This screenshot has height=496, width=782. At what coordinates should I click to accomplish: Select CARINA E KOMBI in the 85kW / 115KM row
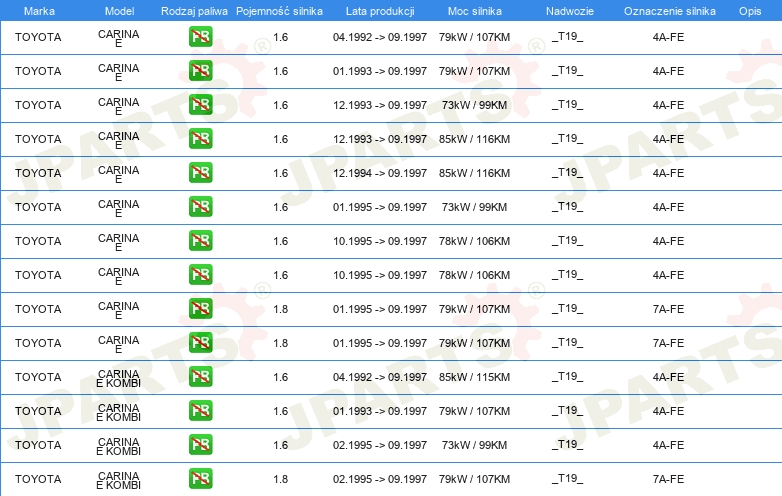click(x=118, y=378)
